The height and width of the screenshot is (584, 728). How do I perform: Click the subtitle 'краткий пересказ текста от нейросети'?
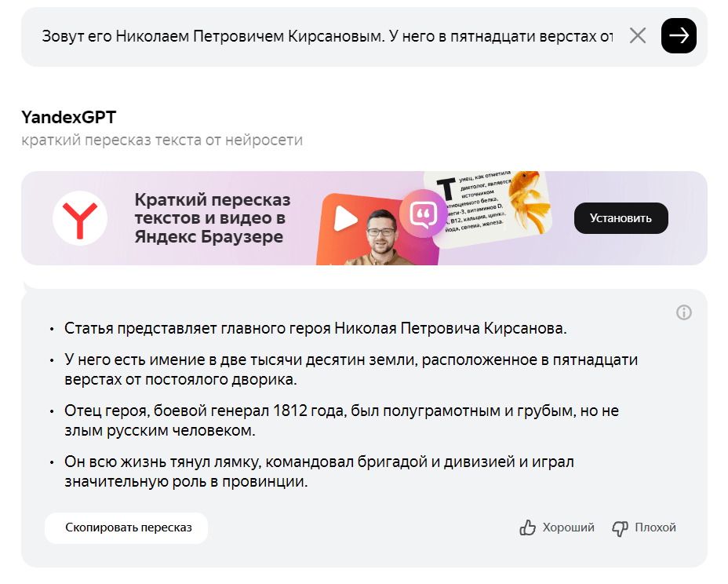coord(162,140)
